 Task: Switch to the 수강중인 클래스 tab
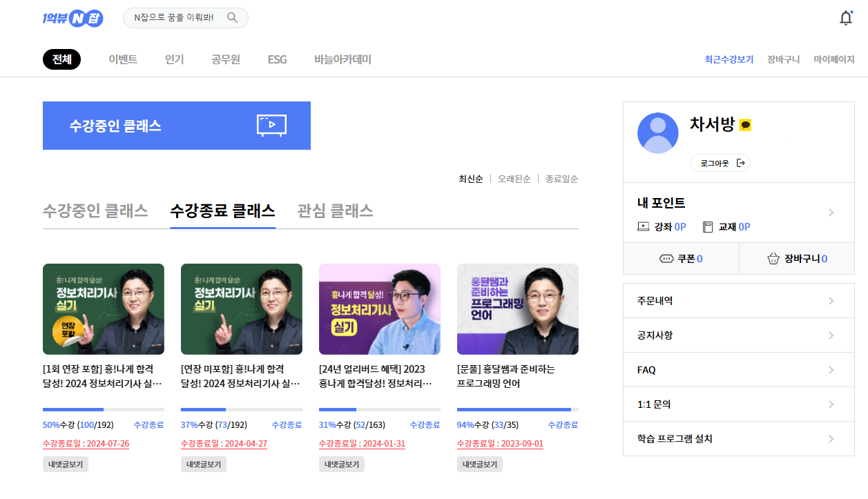[x=95, y=211]
